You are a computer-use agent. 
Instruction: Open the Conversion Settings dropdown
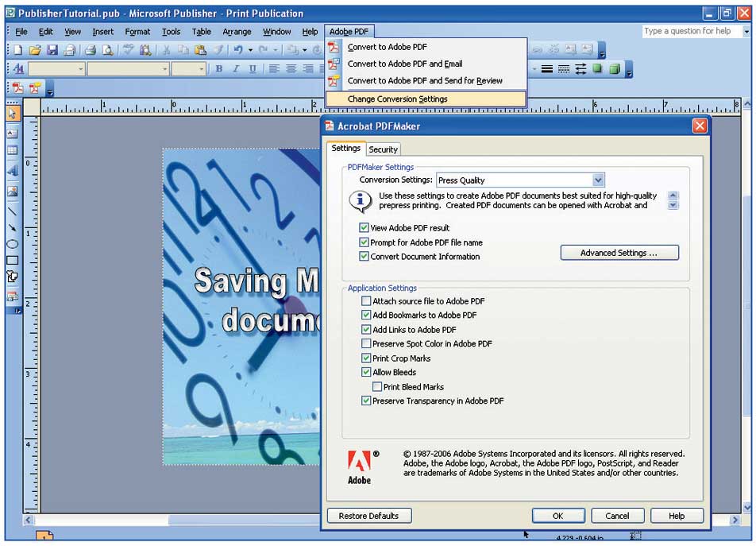(x=598, y=180)
